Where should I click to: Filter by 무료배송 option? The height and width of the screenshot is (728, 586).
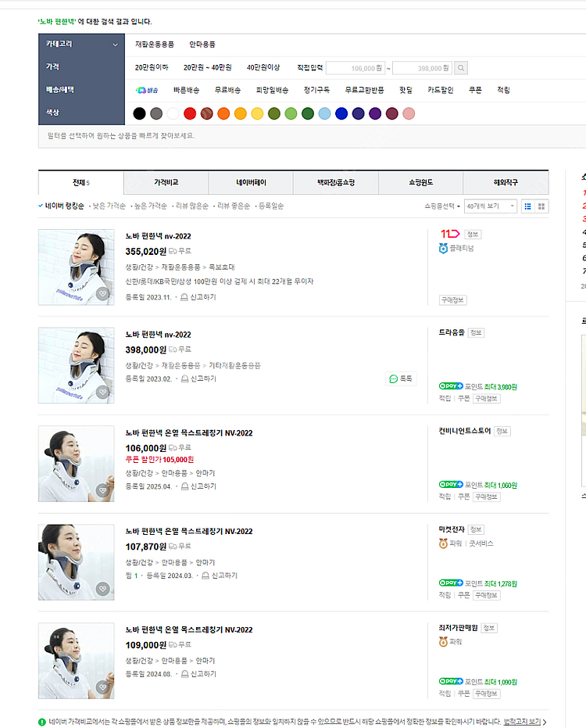tap(227, 90)
